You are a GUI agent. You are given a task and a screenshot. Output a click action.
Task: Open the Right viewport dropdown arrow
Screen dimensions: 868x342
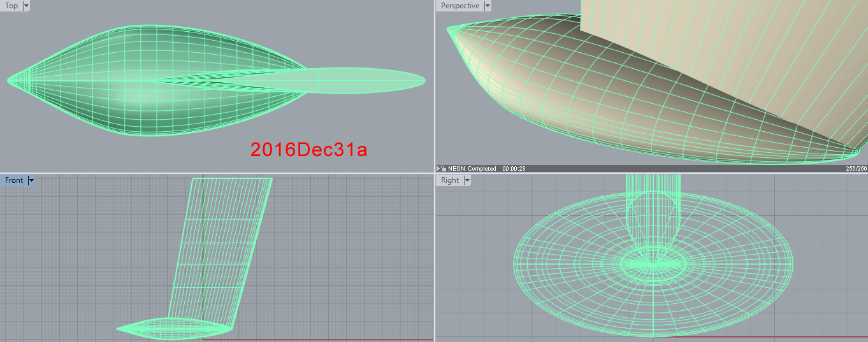[x=468, y=180]
